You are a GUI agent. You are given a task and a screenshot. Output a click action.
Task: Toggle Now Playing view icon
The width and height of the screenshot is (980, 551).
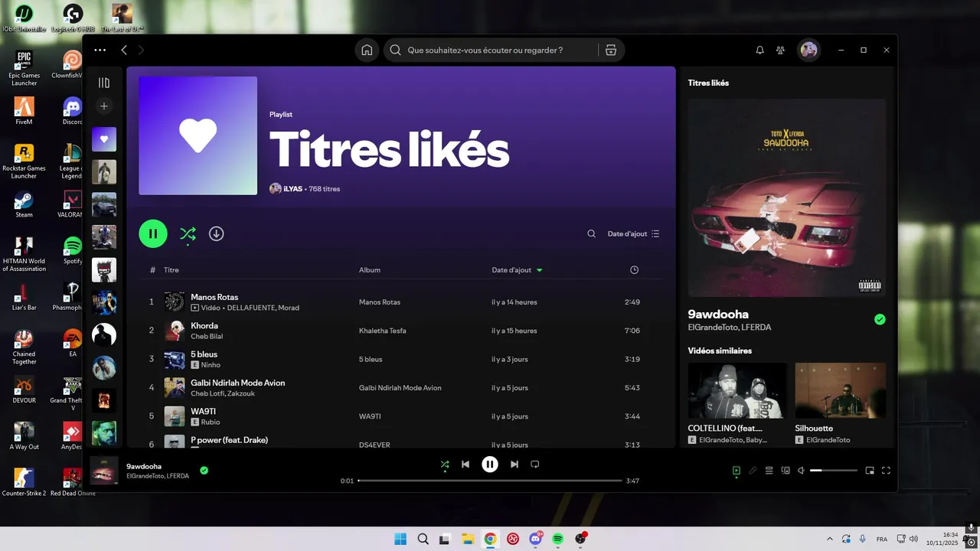[737, 471]
